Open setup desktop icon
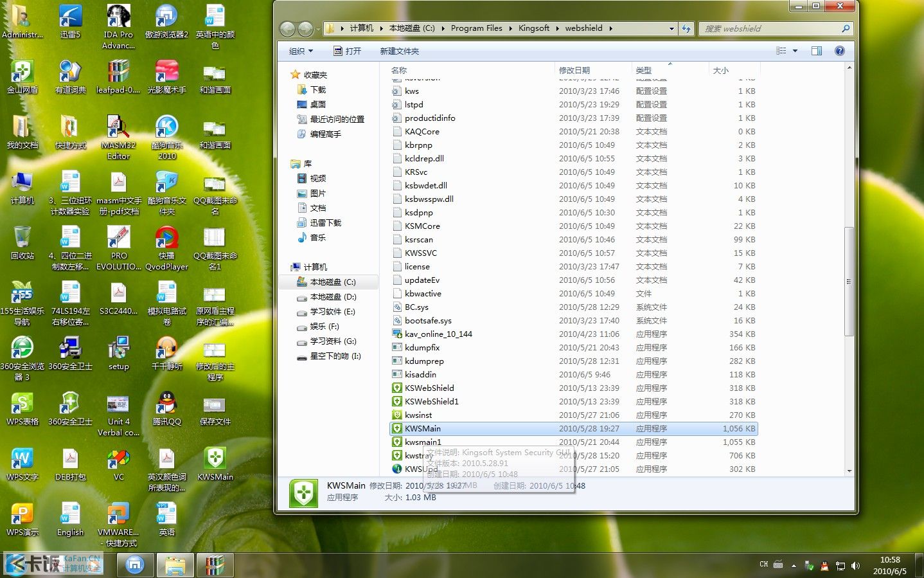This screenshot has height=578, width=924. click(x=118, y=354)
